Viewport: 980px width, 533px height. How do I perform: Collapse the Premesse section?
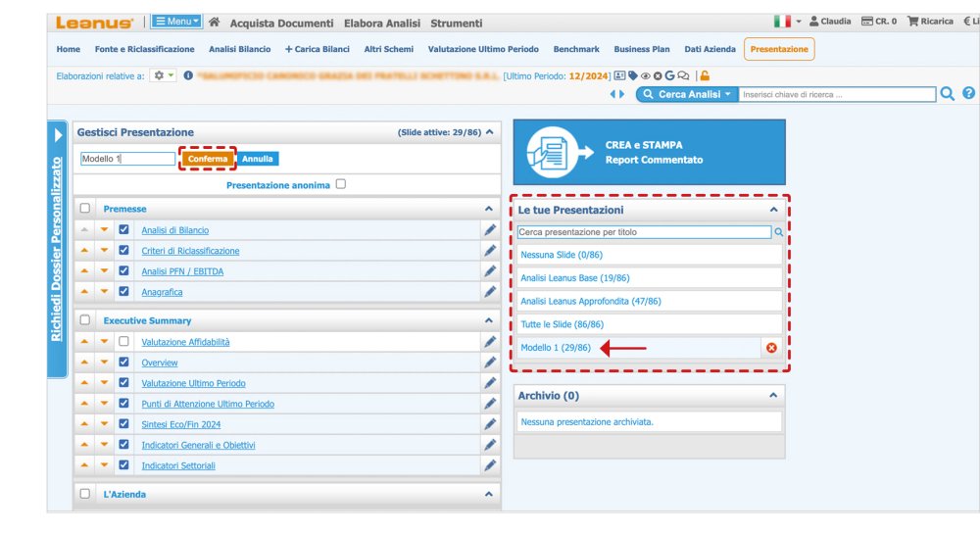489,209
